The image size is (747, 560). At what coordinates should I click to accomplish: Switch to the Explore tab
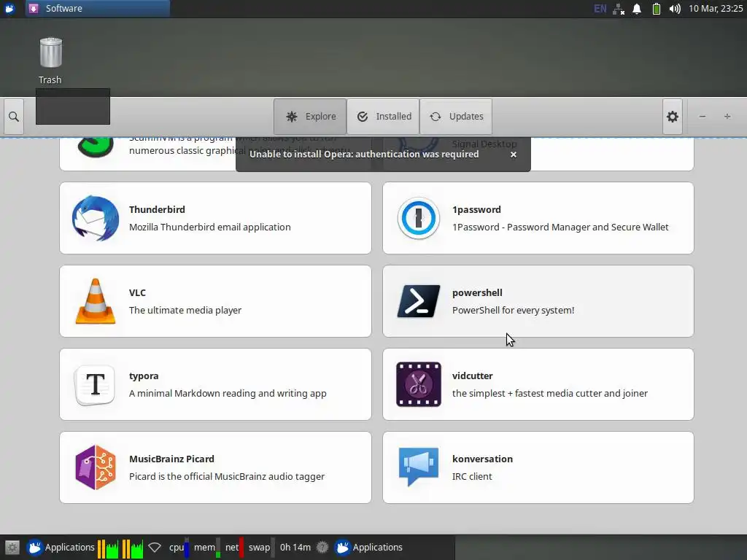(x=310, y=117)
